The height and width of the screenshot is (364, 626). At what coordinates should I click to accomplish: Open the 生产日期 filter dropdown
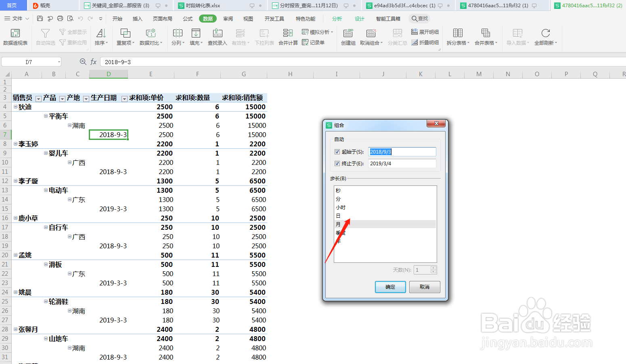pos(124,99)
